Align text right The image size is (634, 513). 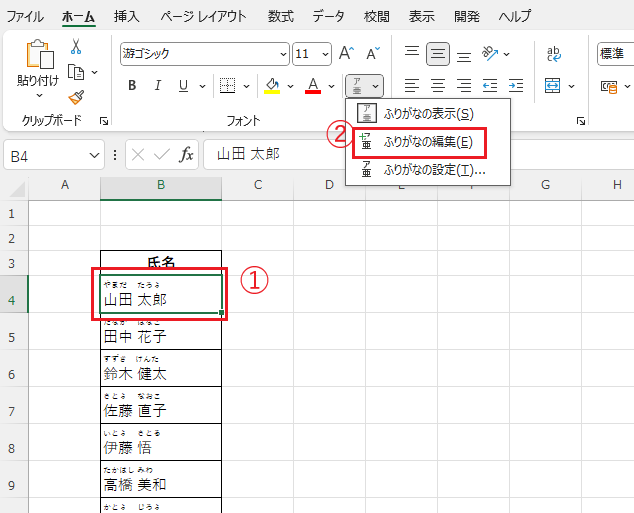click(464, 86)
